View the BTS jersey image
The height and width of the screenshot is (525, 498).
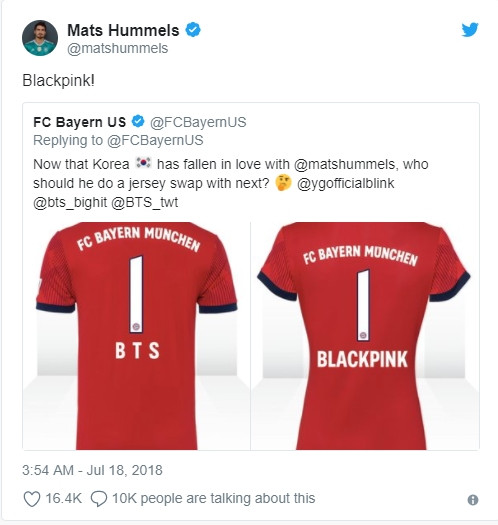[137, 335]
